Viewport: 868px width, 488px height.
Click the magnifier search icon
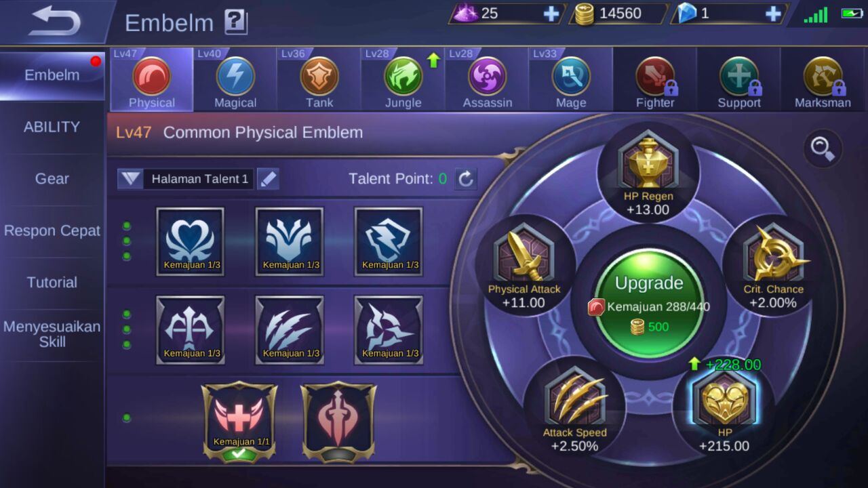pos(823,148)
